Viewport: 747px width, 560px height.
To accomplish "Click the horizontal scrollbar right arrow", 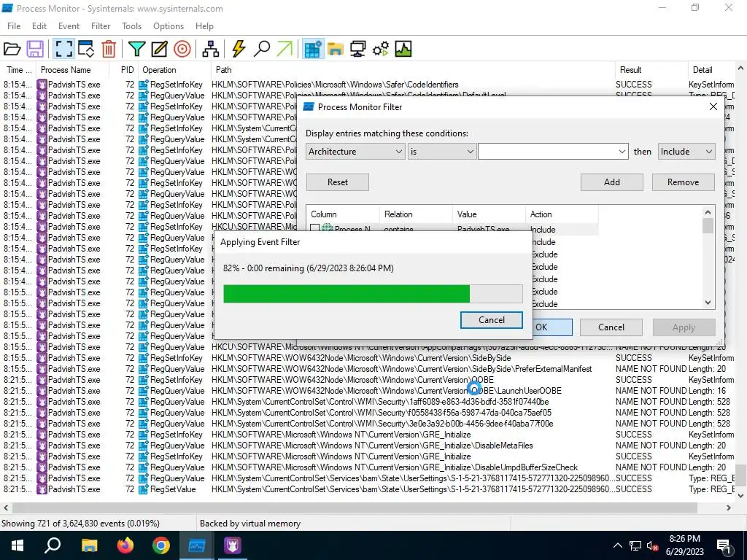I will click(729, 508).
